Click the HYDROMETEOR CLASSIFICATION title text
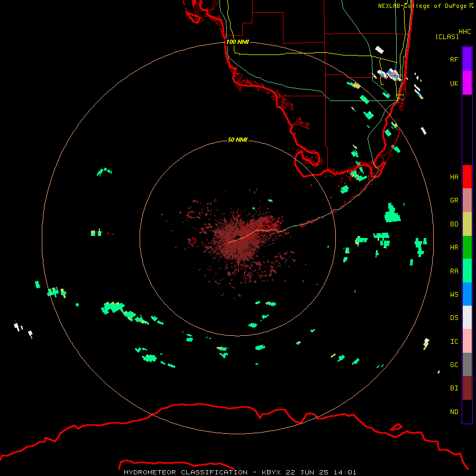 point(186,472)
